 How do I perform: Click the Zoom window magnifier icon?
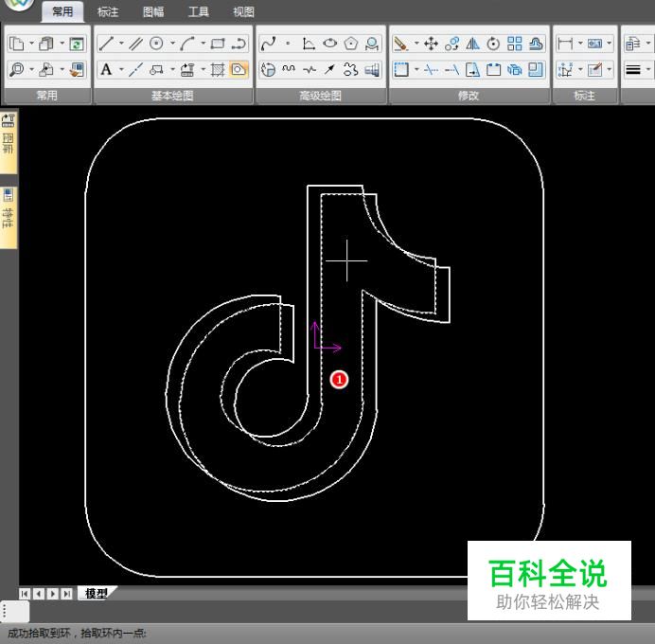point(17,69)
